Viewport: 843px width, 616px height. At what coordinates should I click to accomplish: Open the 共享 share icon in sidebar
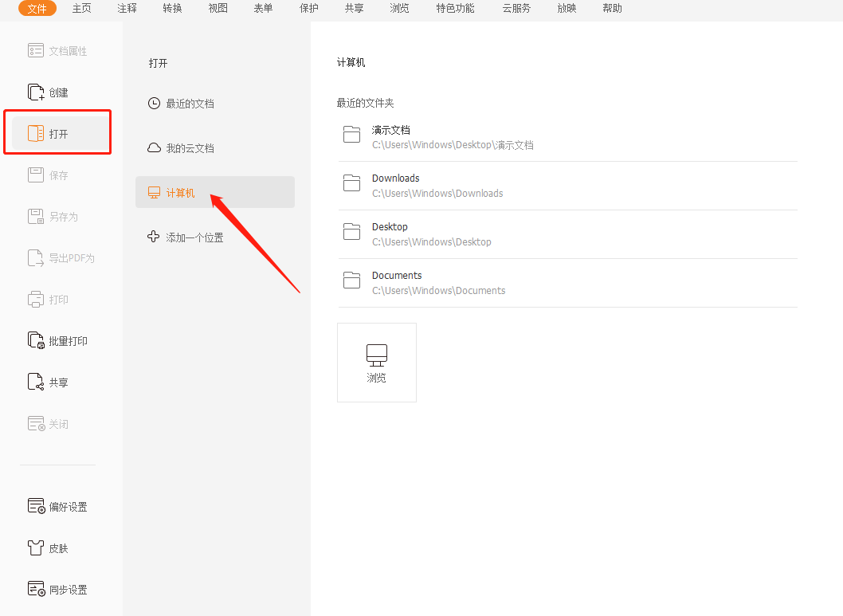pos(36,383)
